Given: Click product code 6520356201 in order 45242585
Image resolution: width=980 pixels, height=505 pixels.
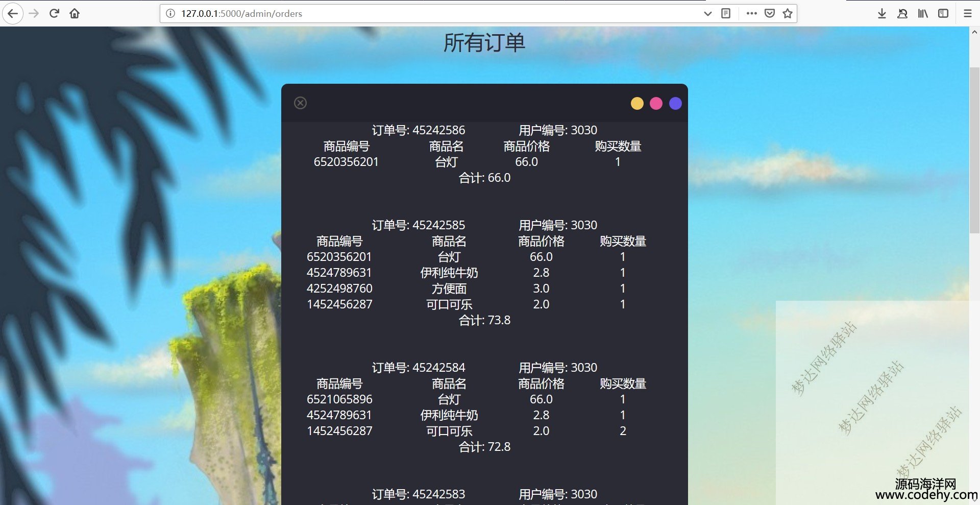Looking at the screenshot, I should coord(339,257).
